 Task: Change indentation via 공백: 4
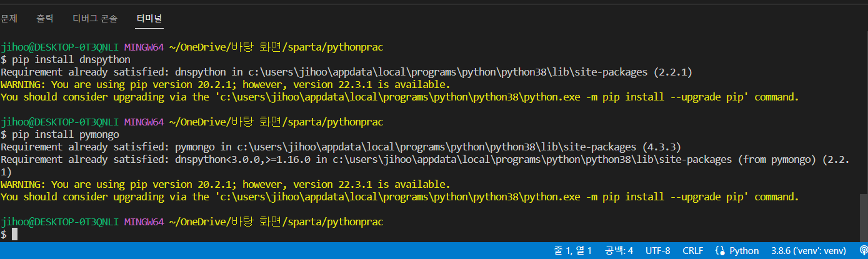coord(619,251)
